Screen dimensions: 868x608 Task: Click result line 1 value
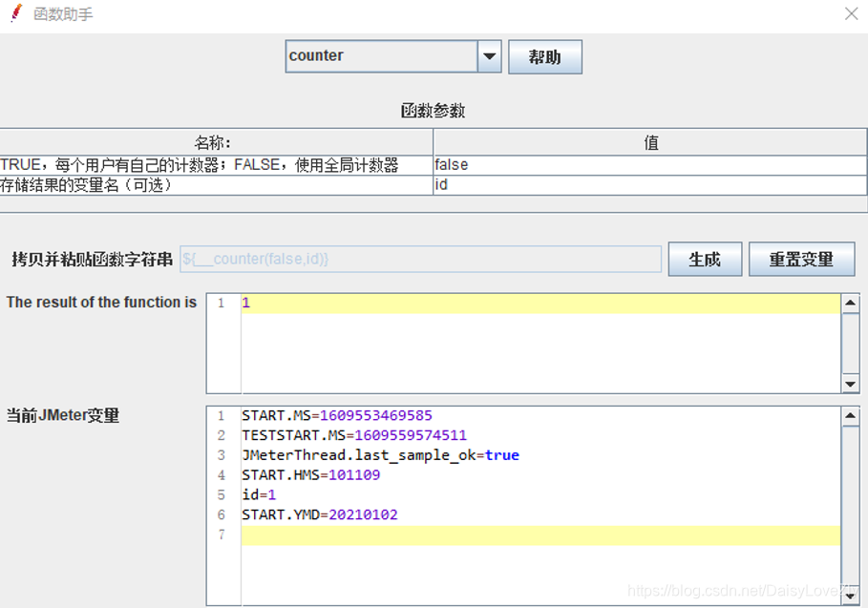click(x=245, y=303)
